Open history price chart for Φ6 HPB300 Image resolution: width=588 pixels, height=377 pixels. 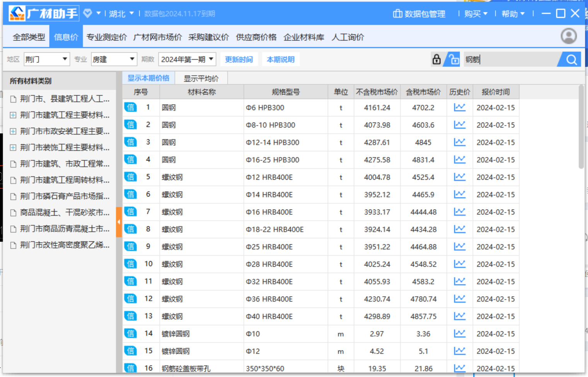click(460, 107)
